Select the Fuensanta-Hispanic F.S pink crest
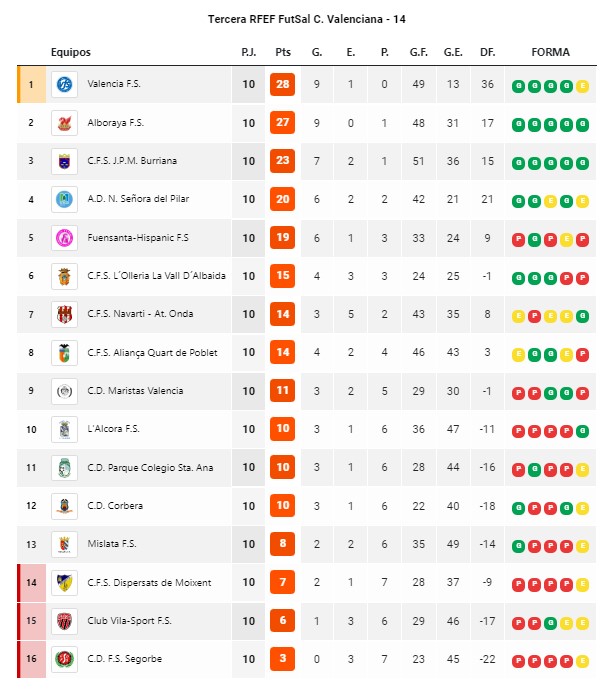This screenshot has height=694, width=612. tap(64, 238)
